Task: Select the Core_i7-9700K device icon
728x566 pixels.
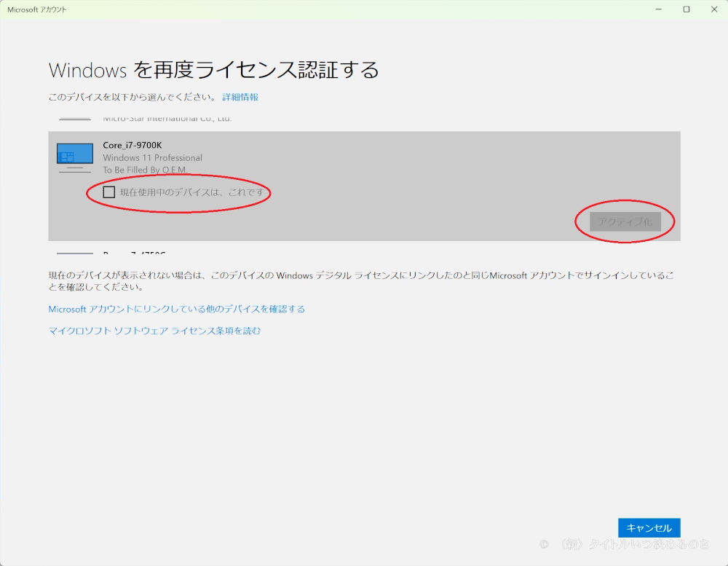Action: pos(75,158)
